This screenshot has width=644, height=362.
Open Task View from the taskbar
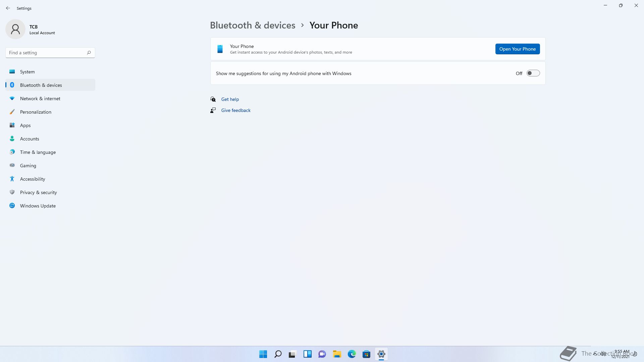[x=293, y=354]
